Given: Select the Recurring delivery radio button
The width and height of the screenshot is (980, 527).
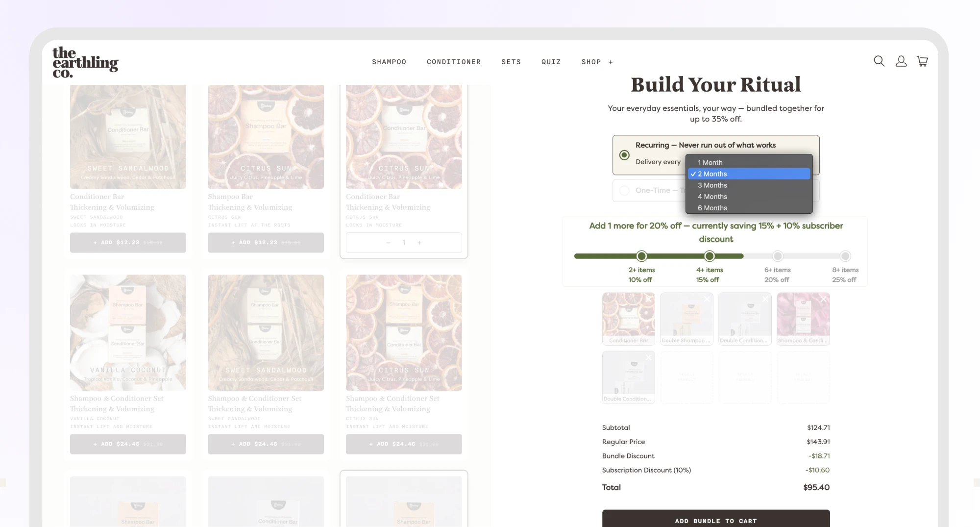Looking at the screenshot, I should [624, 155].
